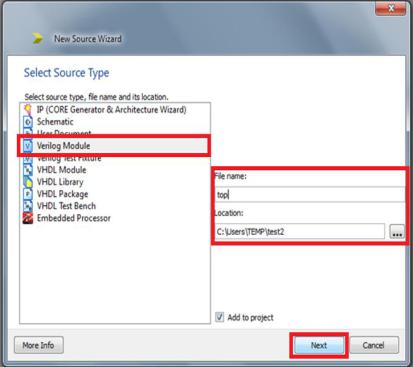Viewport: 413px width, 367px height.
Task: Toggle the Add to project checkbox
Action: (x=219, y=317)
